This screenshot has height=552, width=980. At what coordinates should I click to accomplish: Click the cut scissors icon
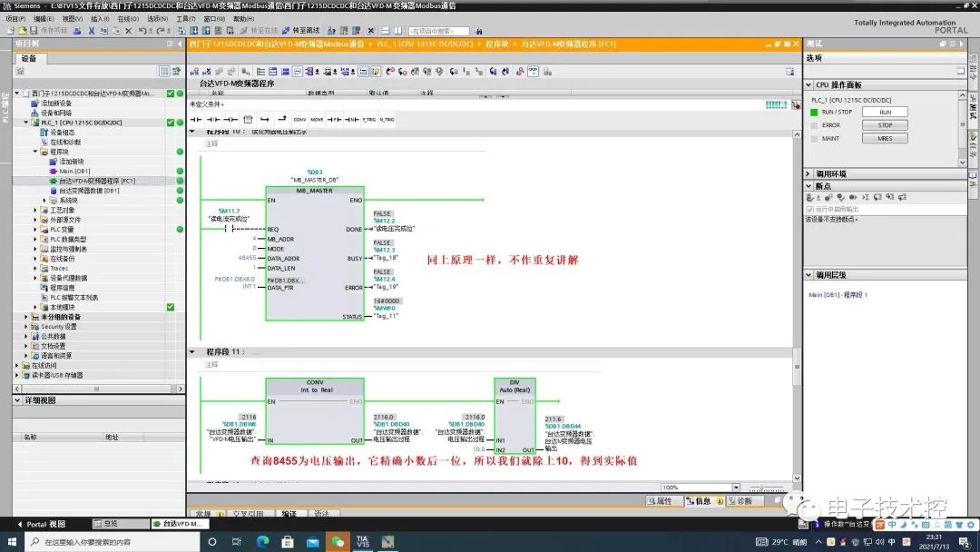[x=92, y=31]
